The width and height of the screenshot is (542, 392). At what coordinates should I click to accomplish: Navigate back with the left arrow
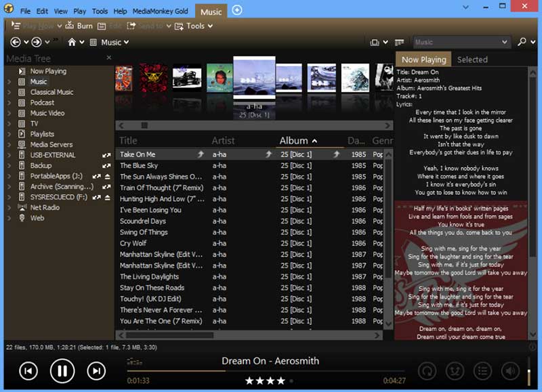click(x=16, y=42)
